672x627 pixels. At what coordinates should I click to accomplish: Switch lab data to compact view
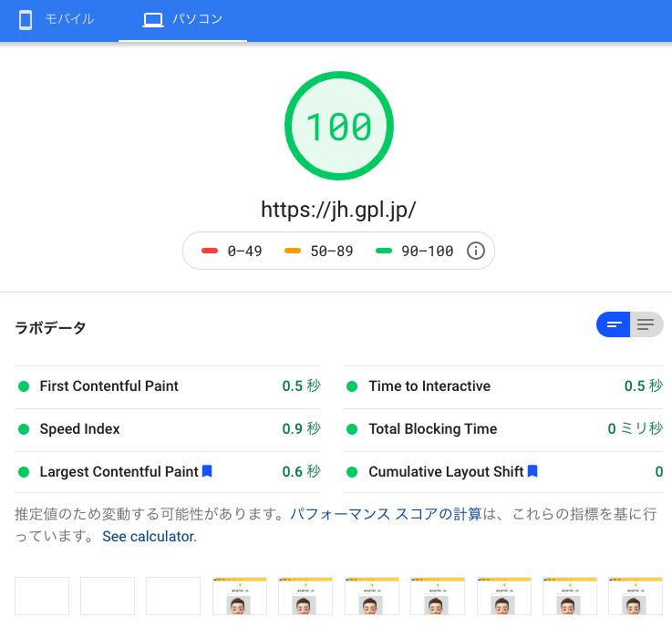[614, 324]
